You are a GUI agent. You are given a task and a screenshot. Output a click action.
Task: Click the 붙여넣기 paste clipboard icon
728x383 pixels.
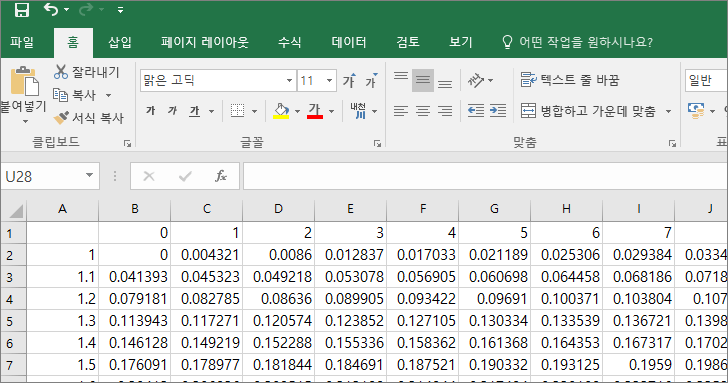point(24,82)
